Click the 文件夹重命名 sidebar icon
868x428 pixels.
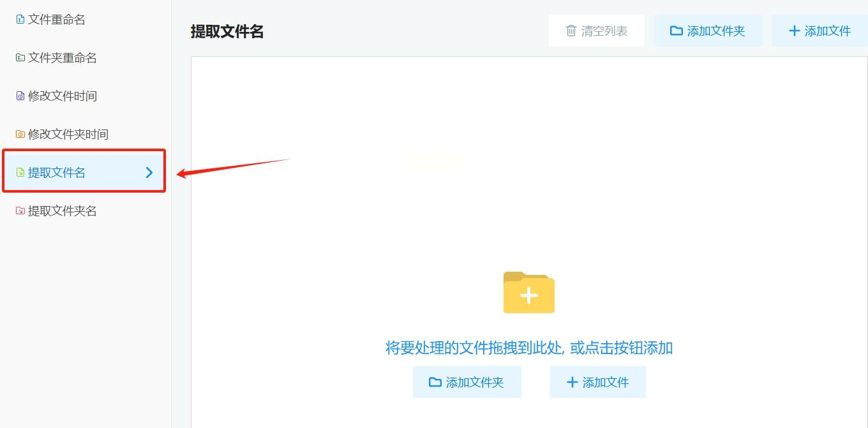pyautogui.click(x=20, y=58)
